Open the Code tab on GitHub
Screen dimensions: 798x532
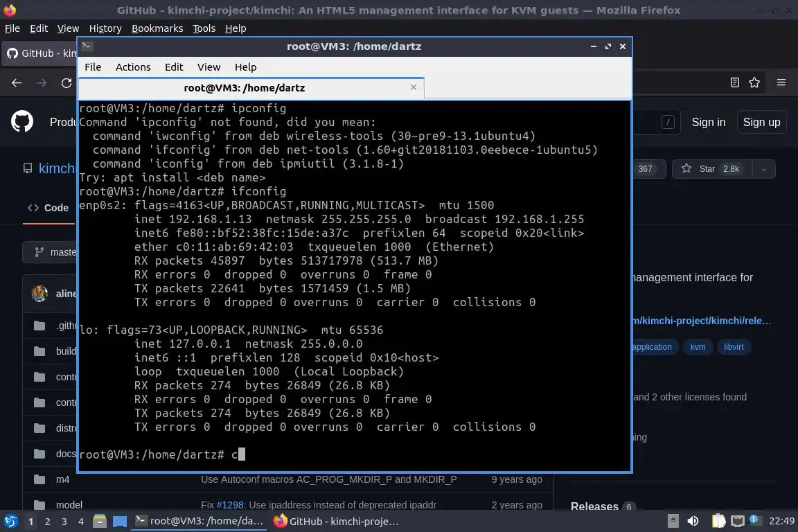(x=50, y=208)
